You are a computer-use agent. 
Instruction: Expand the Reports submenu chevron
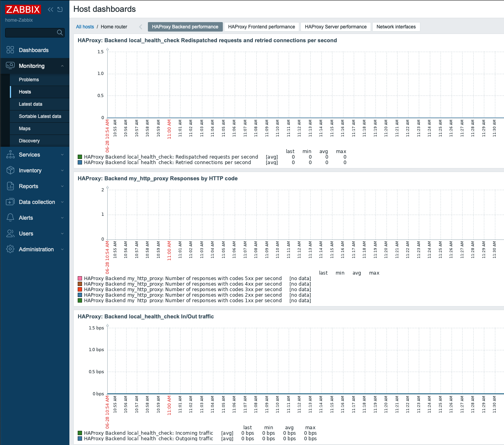(x=62, y=186)
